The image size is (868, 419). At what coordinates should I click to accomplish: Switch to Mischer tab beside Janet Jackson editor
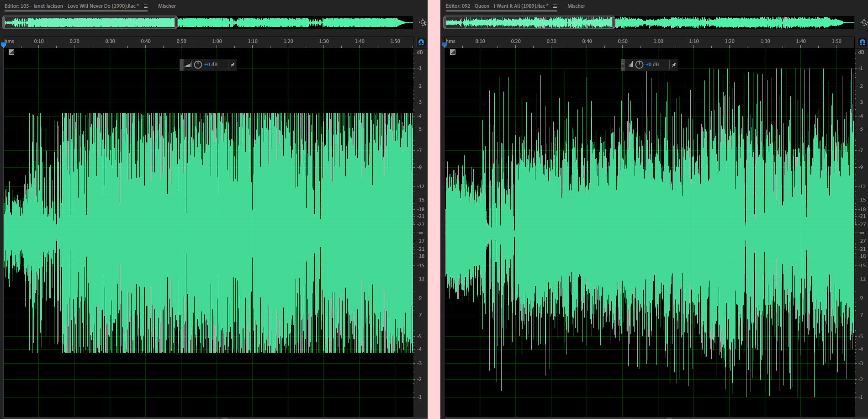tap(167, 6)
